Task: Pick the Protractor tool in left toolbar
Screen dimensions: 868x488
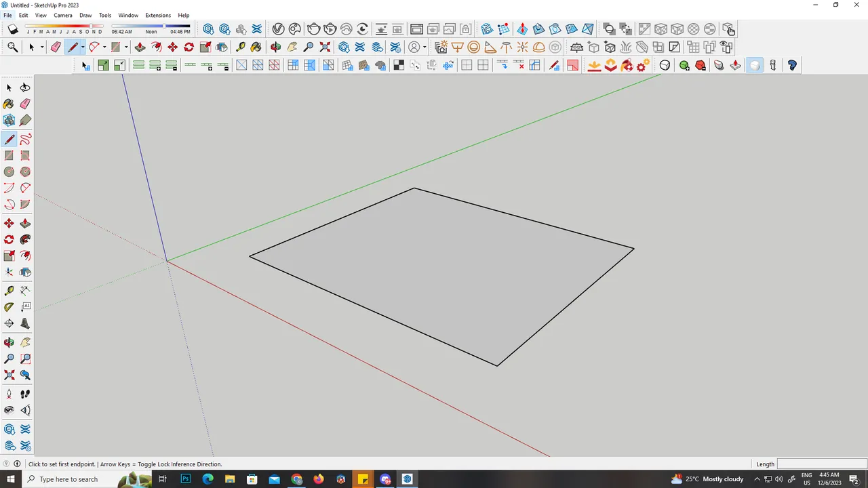Action: tap(9, 308)
